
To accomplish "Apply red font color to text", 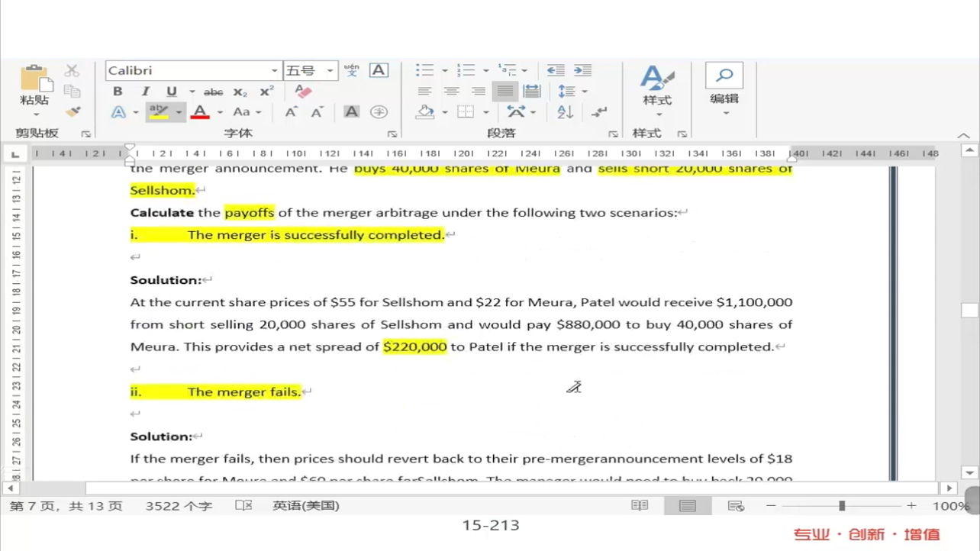I will 200,112.
